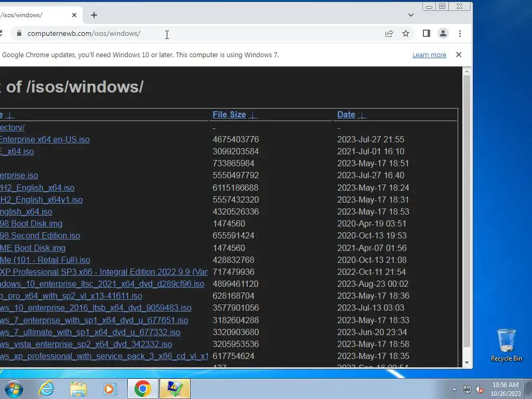Download windows 7 enterprise with sp1 iso
Viewport: 532px width, 399px height.
[94, 320]
